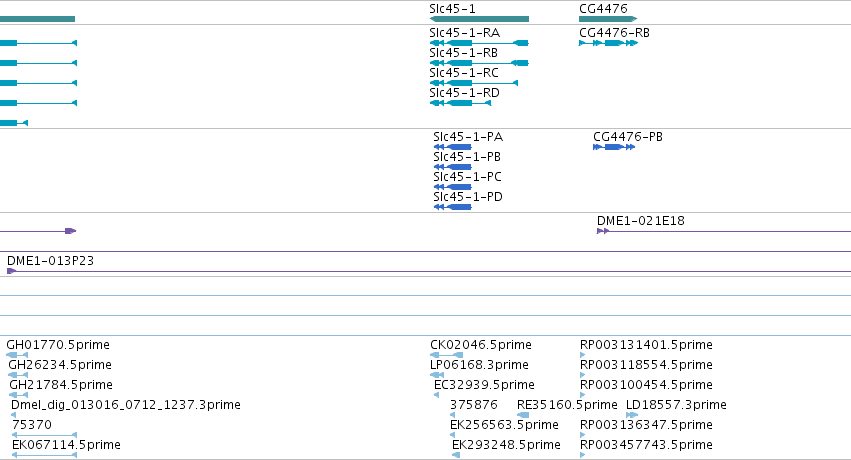
Task: Select EST RE35160.5prime
Action: [523, 415]
